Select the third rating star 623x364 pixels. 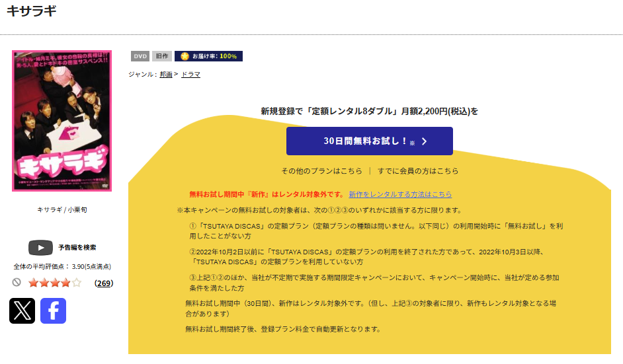pyautogui.click(x=55, y=283)
